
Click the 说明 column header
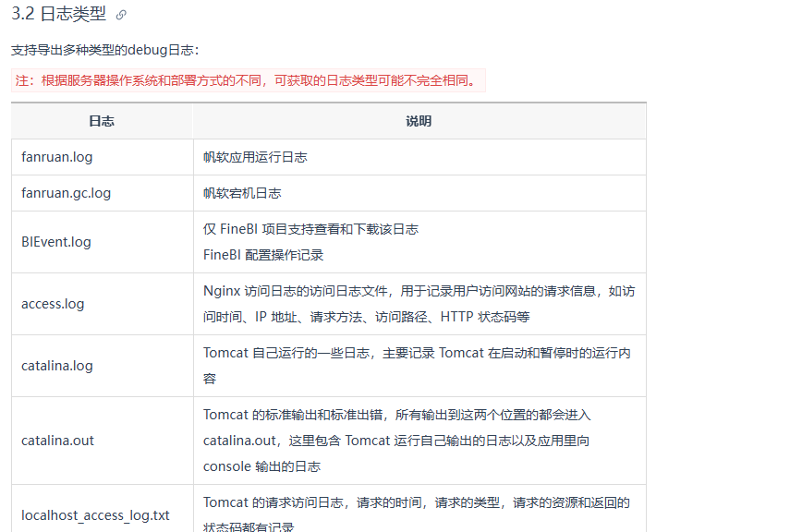419,121
